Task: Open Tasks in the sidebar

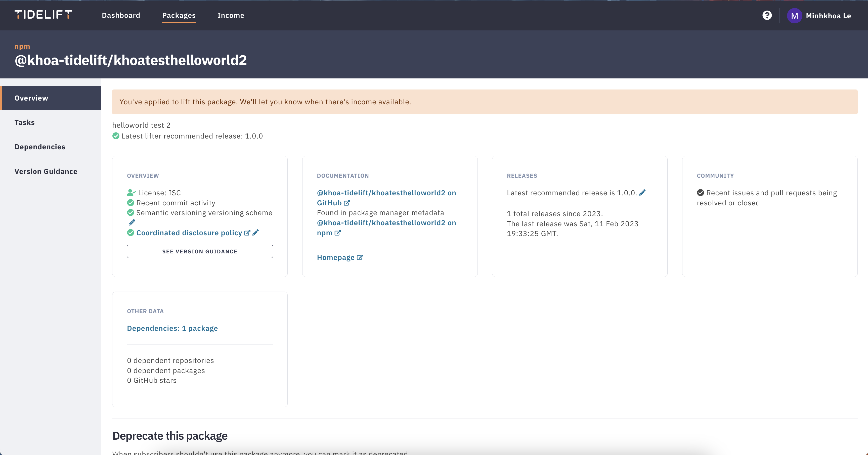Action: [51, 123]
